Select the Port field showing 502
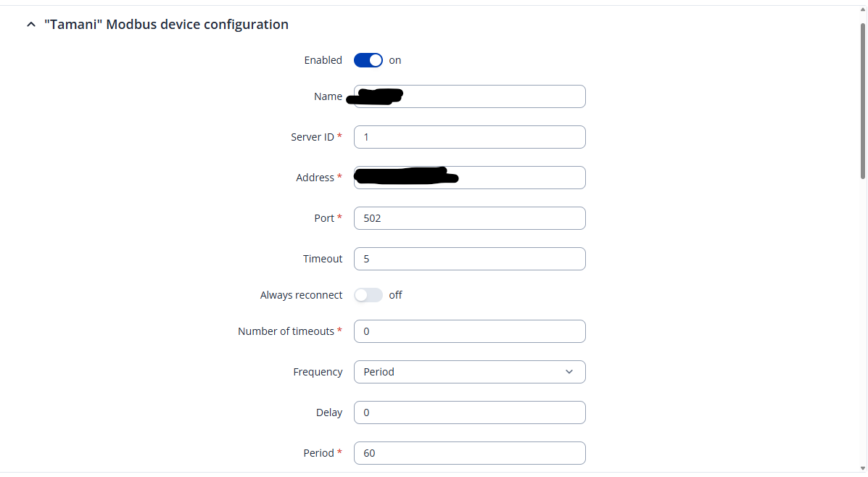The width and height of the screenshot is (868, 477). [x=469, y=218]
